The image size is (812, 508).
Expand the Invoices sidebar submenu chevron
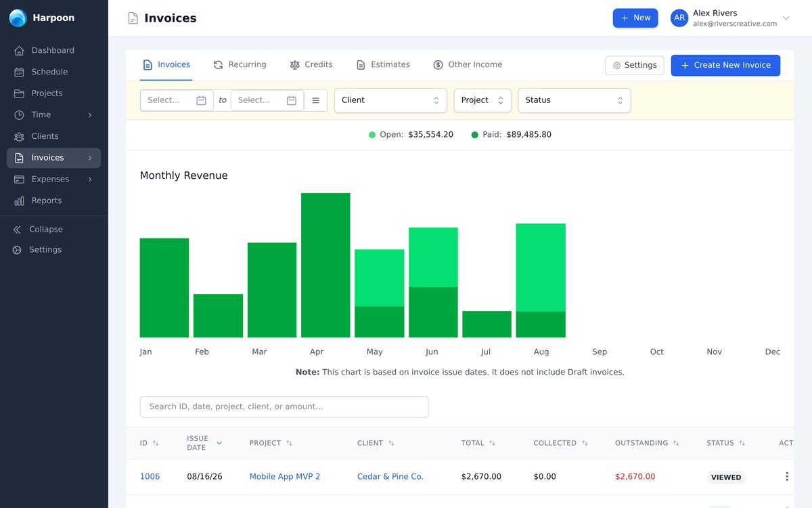90,158
